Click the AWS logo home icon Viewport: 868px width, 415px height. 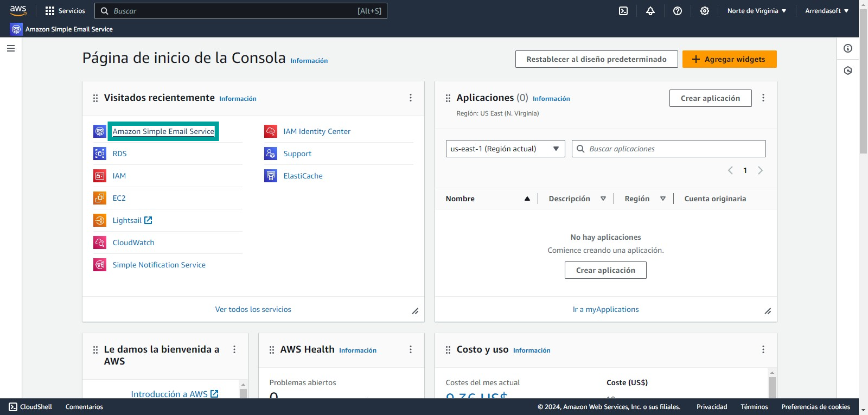[18, 10]
